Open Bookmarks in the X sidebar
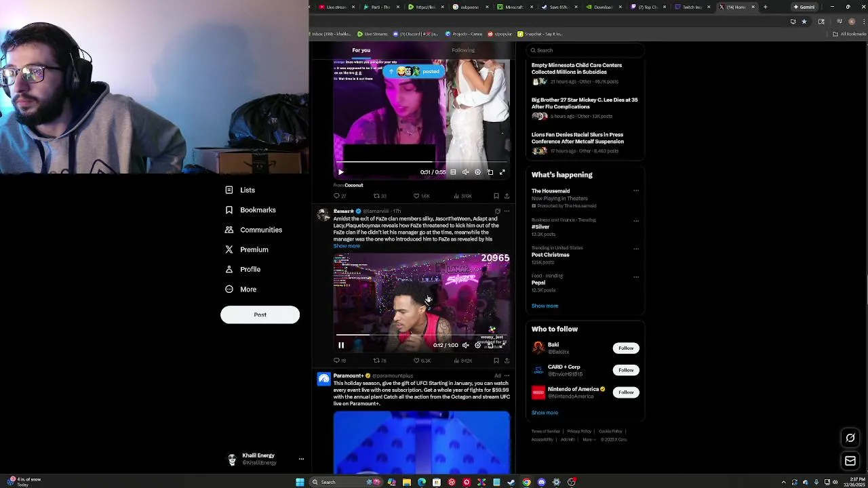Viewport: 868px width, 488px height. (x=250, y=210)
